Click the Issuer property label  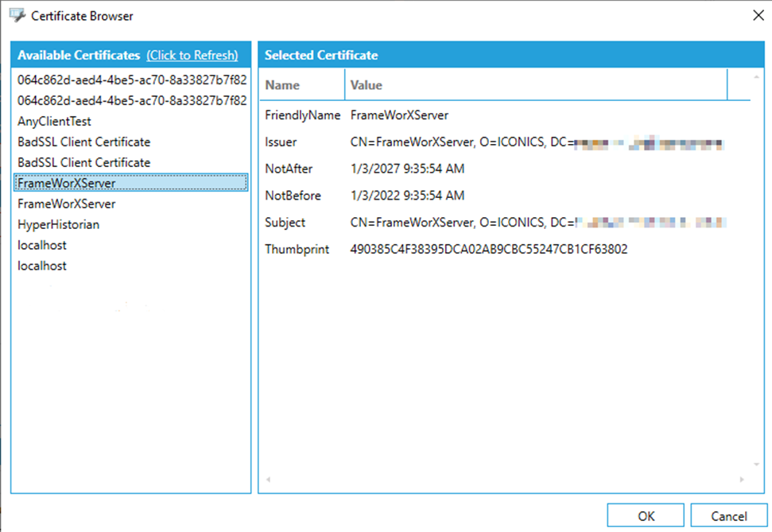pos(281,142)
